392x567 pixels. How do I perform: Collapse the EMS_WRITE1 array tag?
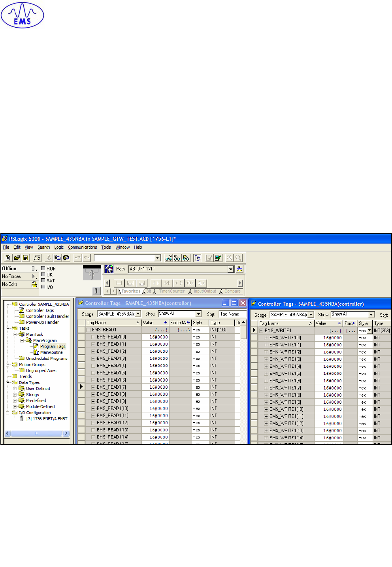[x=261, y=331]
